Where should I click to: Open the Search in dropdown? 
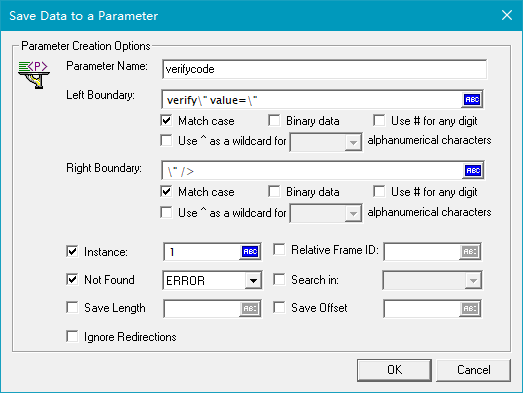[473, 281]
